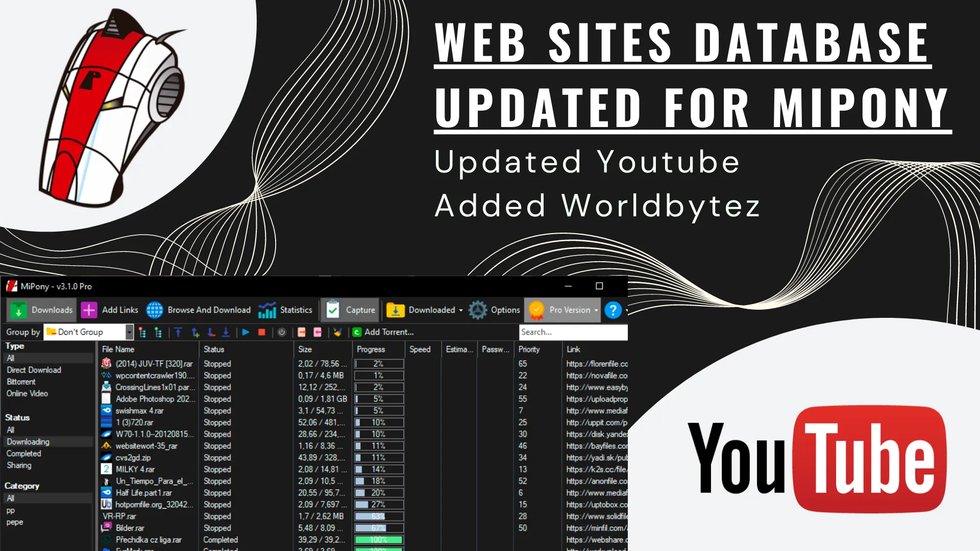Select the (2014) JUV-TF [320].rar row
Viewport: 980px width, 551px height.
point(363,364)
